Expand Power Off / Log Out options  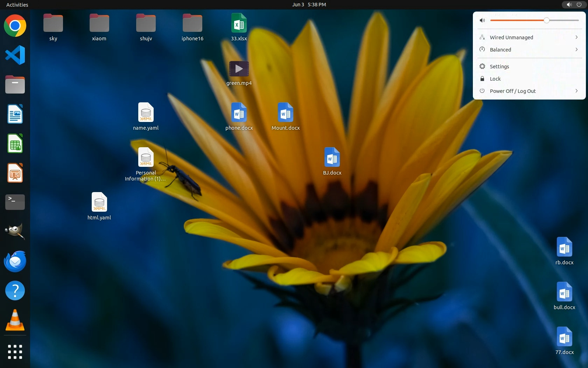pyautogui.click(x=576, y=91)
